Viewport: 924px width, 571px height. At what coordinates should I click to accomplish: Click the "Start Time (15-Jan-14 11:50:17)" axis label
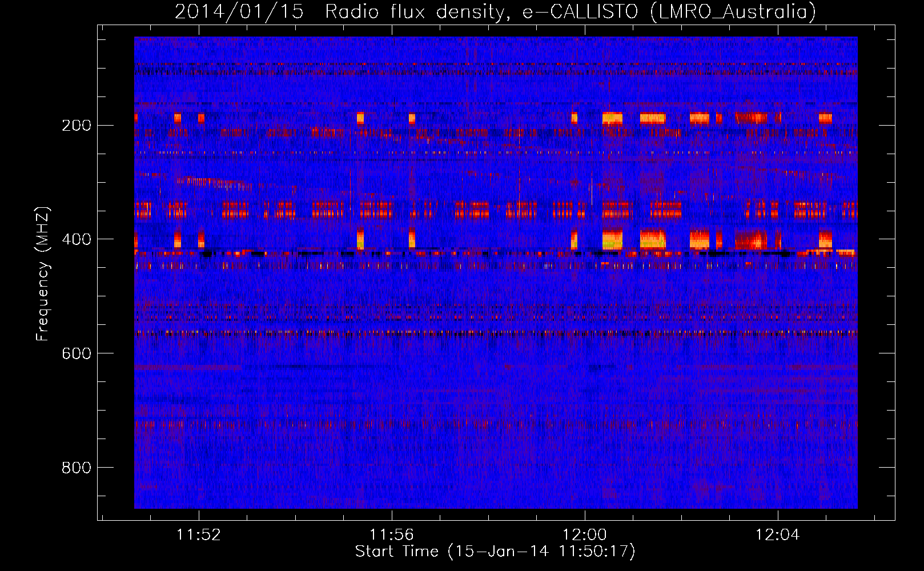coord(495,552)
